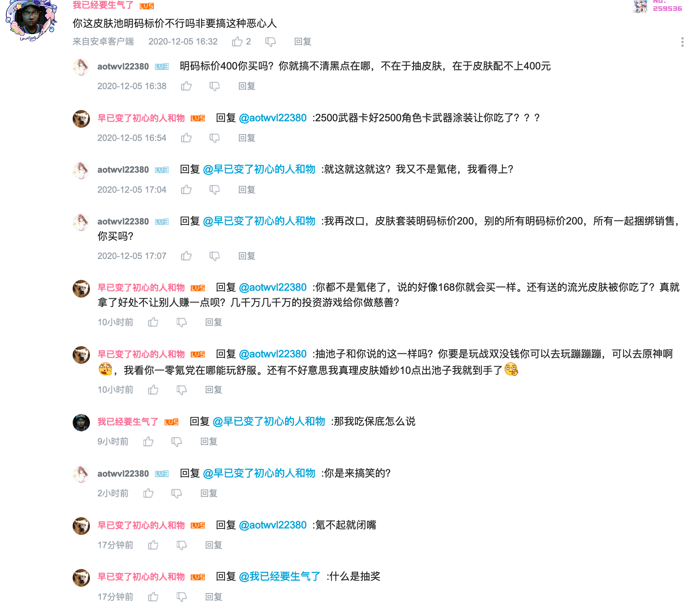Image resolution: width=693 pixels, height=616 pixels.
Task: Like the 2020-12-05 16:38 reply
Action: click(186, 86)
